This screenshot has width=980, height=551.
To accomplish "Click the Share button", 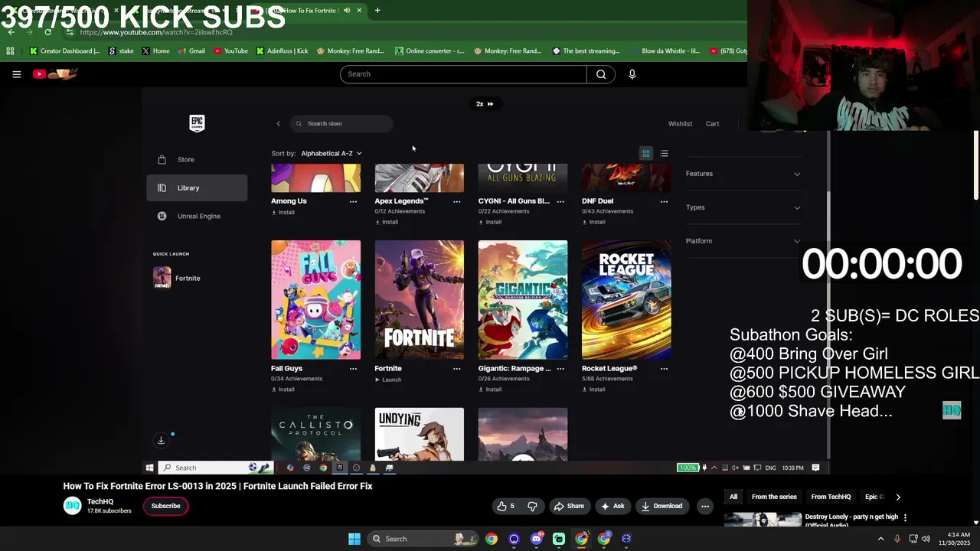I will 569,506.
